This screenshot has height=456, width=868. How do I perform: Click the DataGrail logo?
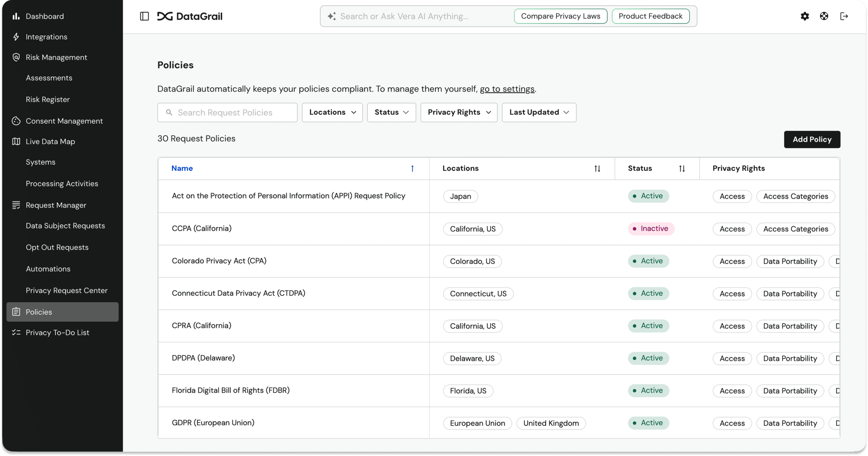click(190, 16)
